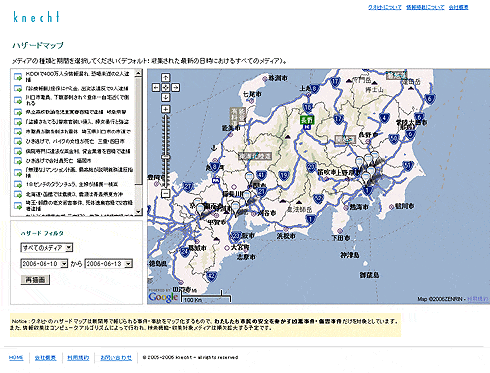Click the route 4 shield on the map
Image resolution: width=490 pixels, height=373 pixels.
point(385,118)
